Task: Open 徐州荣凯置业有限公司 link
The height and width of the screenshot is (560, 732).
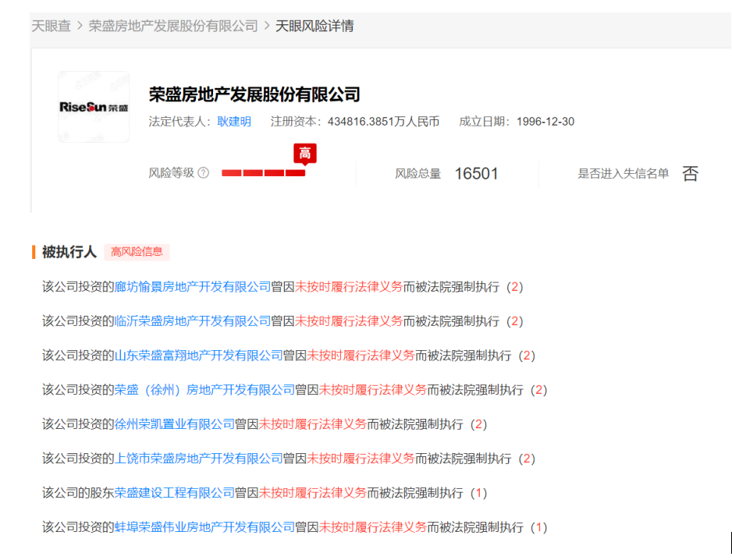Action: (x=175, y=424)
